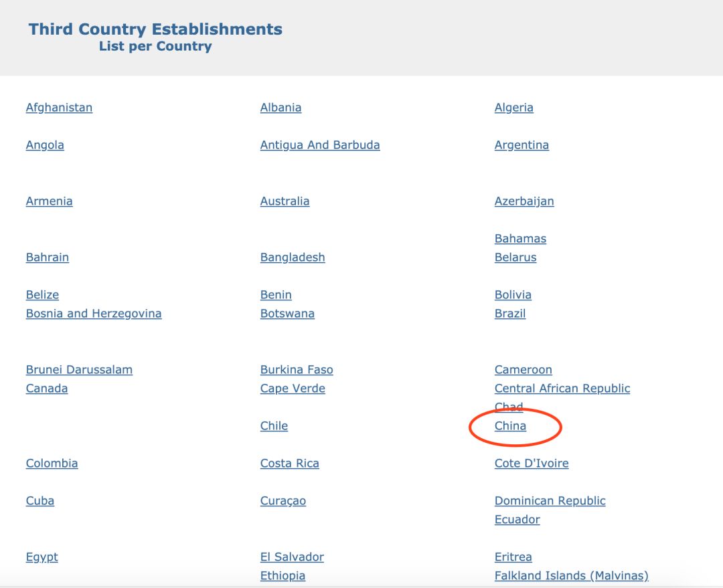Select Algeria from the country list
Image resolution: width=723 pixels, height=588 pixels.
(x=513, y=108)
